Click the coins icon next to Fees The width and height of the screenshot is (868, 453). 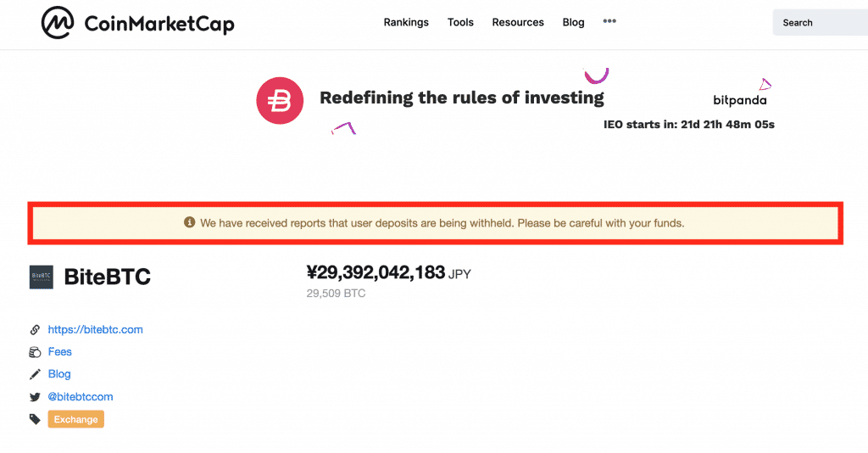35,352
